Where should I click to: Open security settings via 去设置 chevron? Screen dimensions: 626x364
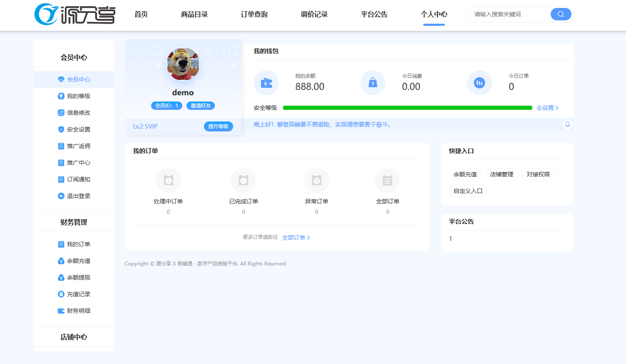(547, 107)
